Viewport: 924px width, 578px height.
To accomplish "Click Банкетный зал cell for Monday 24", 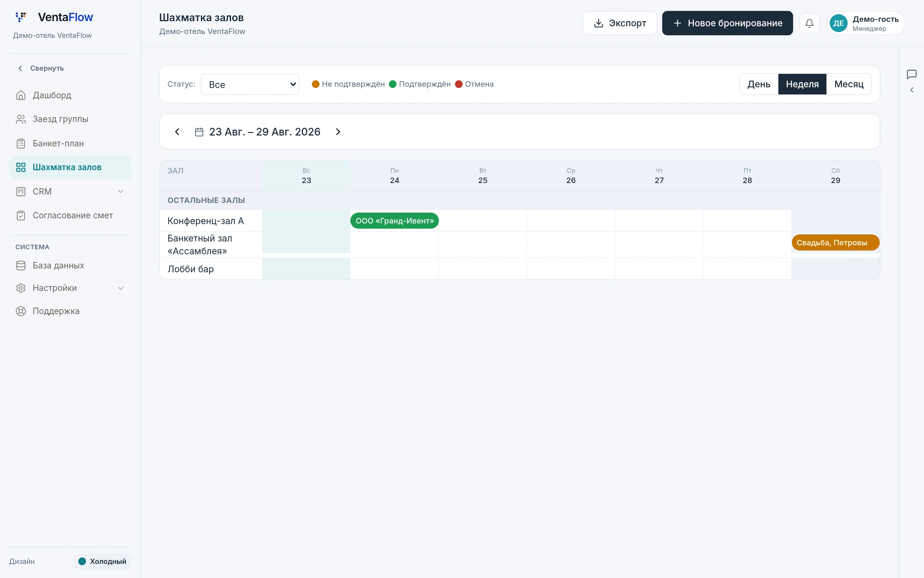I will click(394, 242).
